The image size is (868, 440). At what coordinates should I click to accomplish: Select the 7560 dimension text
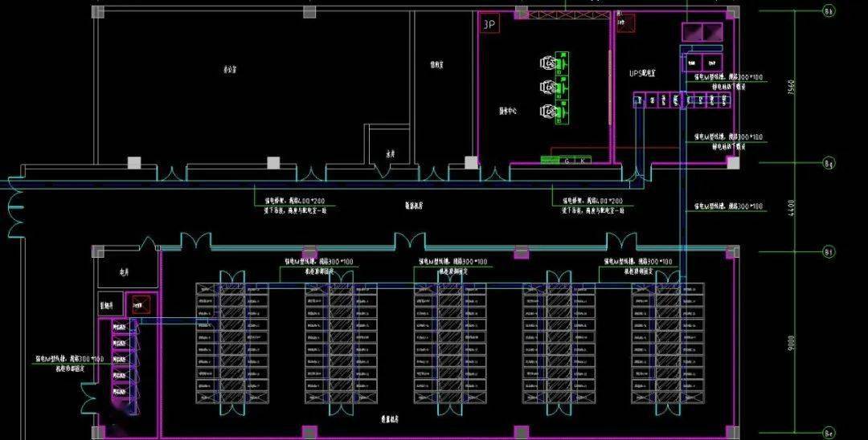coord(791,88)
